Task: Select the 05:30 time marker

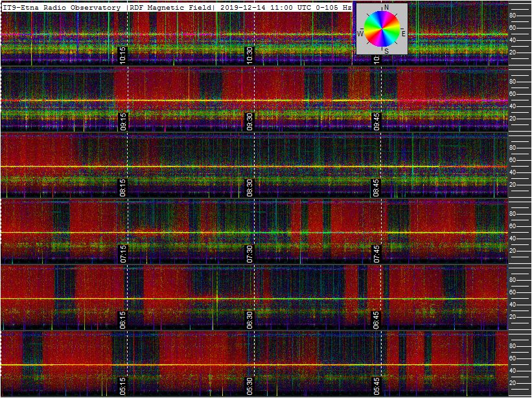Action: click(x=249, y=386)
